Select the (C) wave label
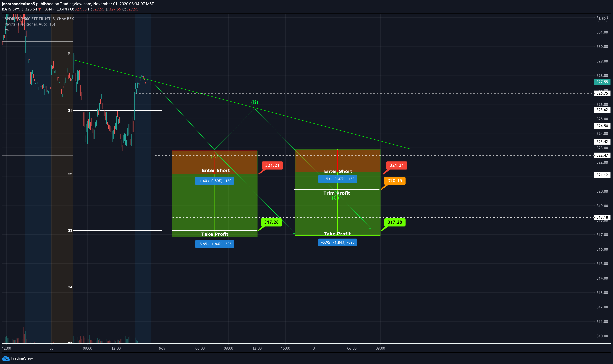This screenshot has width=613, height=364. (x=335, y=198)
